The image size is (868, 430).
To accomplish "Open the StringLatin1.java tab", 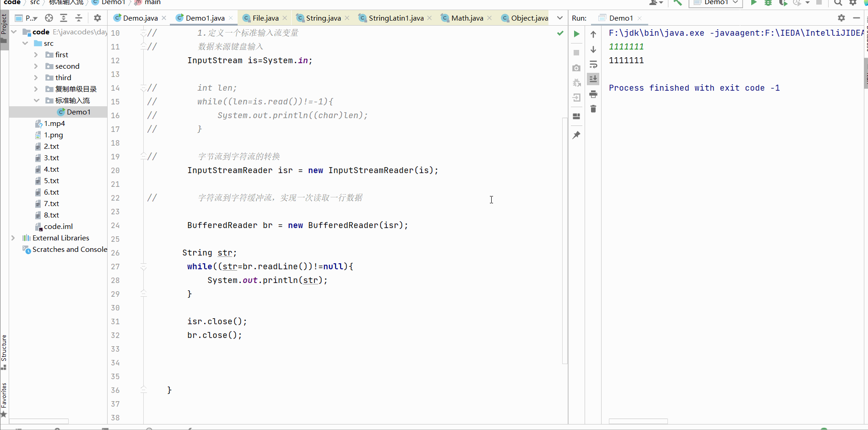I will 396,18.
